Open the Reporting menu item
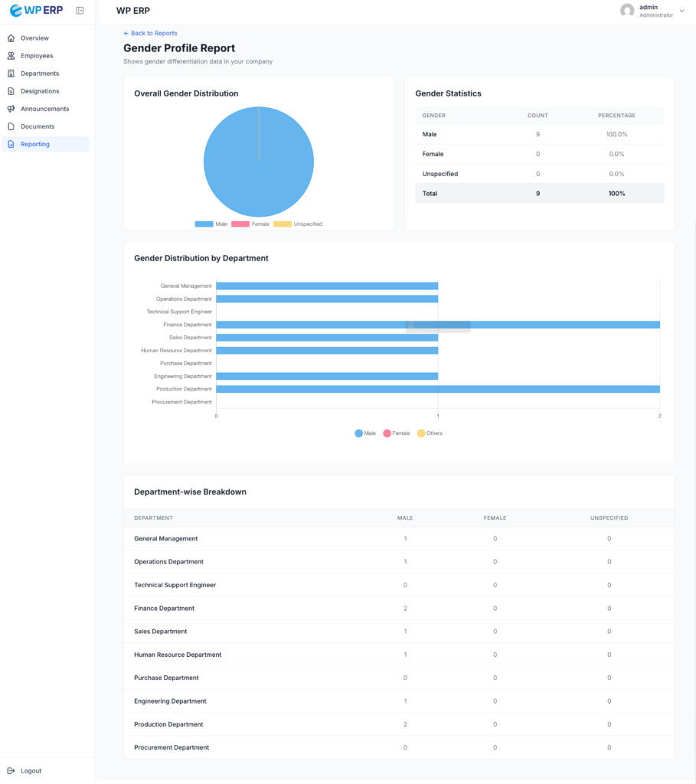Viewport: 696px width, 784px height. [x=35, y=144]
